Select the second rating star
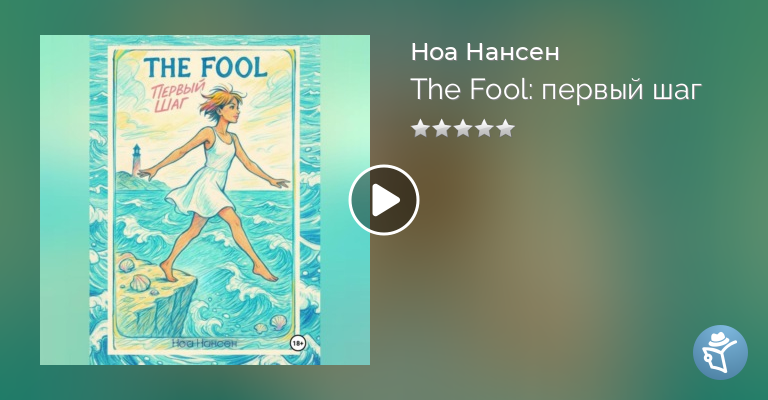Screen dimensions: 768x400 tap(441, 128)
